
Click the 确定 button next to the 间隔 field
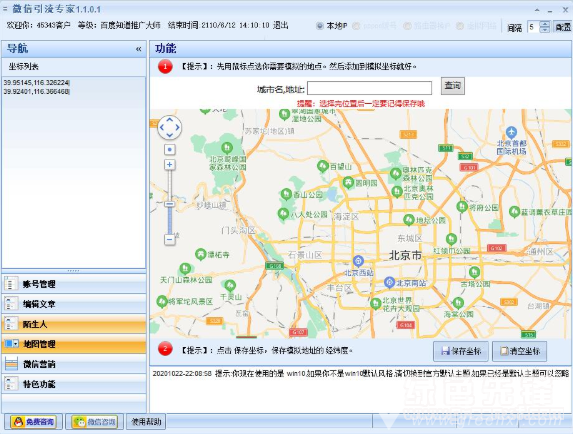click(x=563, y=27)
